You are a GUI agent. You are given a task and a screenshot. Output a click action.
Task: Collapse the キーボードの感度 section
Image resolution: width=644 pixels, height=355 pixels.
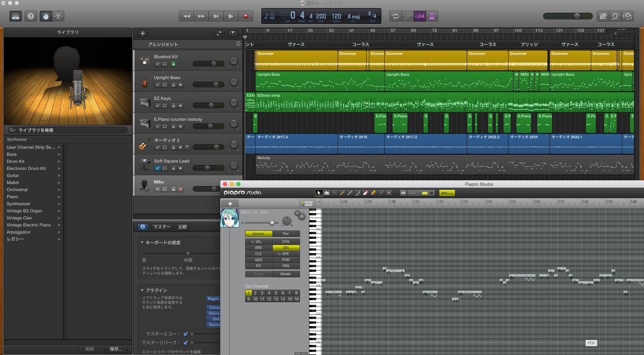pyautogui.click(x=142, y=242)
